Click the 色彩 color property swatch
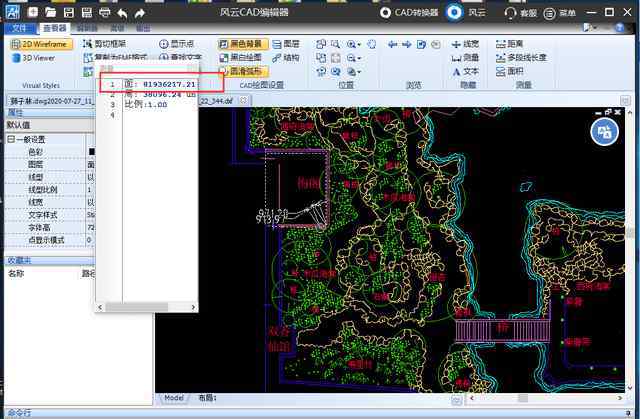Image resolution: width=640 pixels, height=419 pixels. [x=91, y=152]
